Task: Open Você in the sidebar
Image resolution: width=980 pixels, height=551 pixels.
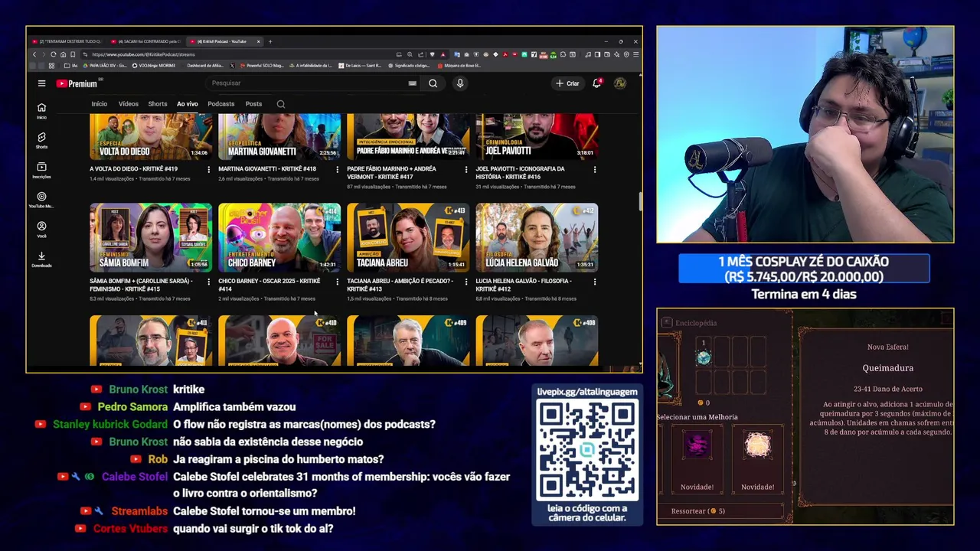Action: (x=41, y=230)
